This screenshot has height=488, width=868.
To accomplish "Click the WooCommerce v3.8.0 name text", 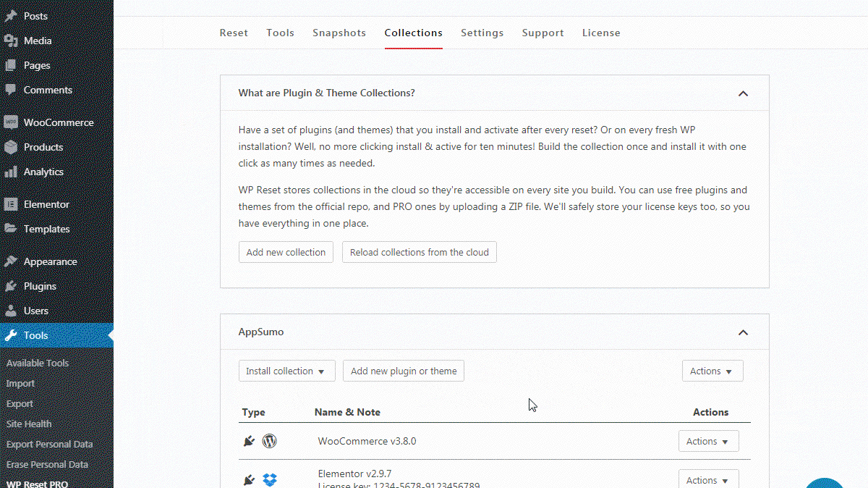I will point(367,441).
